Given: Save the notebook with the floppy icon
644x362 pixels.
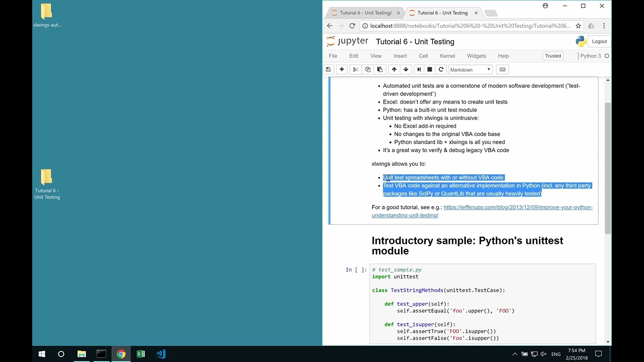Looking at the screenshot, I should pyautogui.click(x=329, y=69).
